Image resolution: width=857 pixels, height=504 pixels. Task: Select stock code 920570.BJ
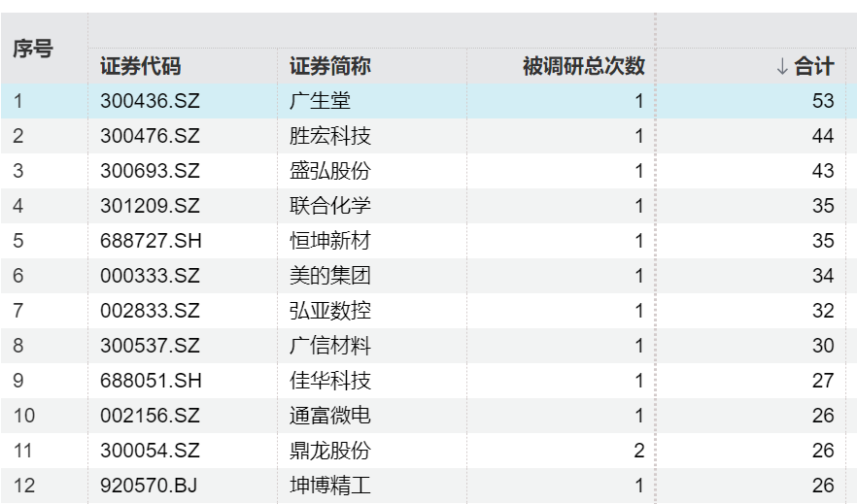click(x=149, y=486)
